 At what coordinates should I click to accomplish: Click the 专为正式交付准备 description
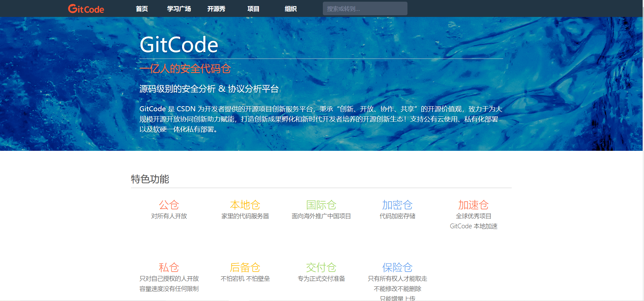tap(321, 279)
